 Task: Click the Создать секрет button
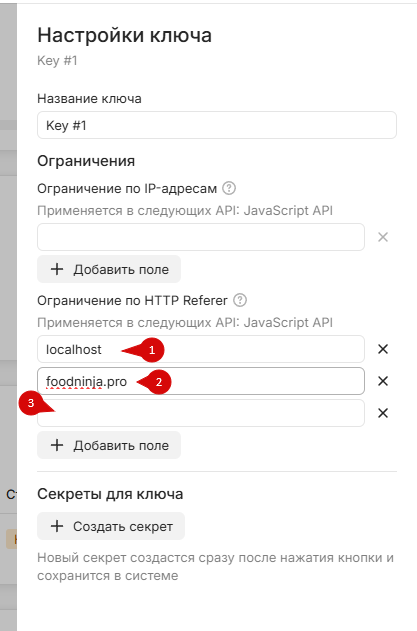click(x=111, y=526)
